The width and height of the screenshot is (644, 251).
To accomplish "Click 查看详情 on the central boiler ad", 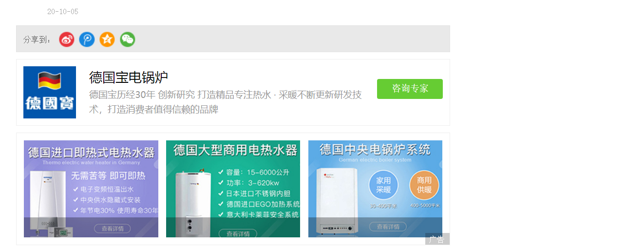I will click(x=388, y=227).
